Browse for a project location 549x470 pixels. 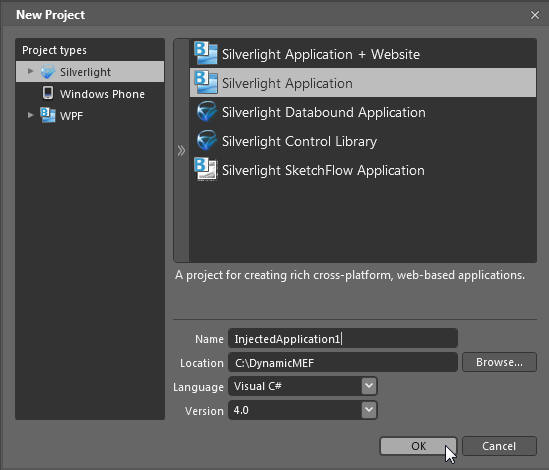pyautogui.click(x=499, y=362)
